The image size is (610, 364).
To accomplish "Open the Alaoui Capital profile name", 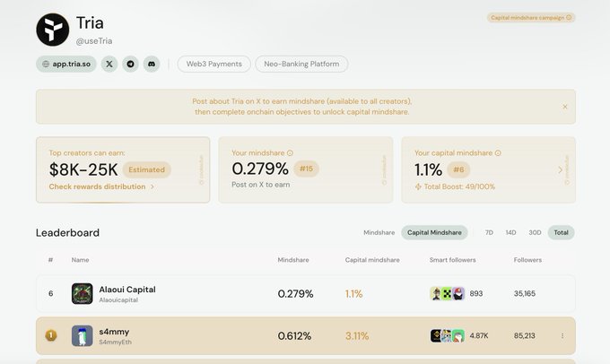I will [x=127, y=290].
